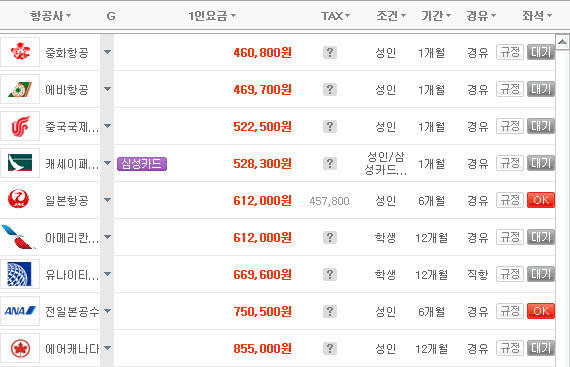Click the EVA Air logo icon
Screen dimensions: 570x367
20,89
